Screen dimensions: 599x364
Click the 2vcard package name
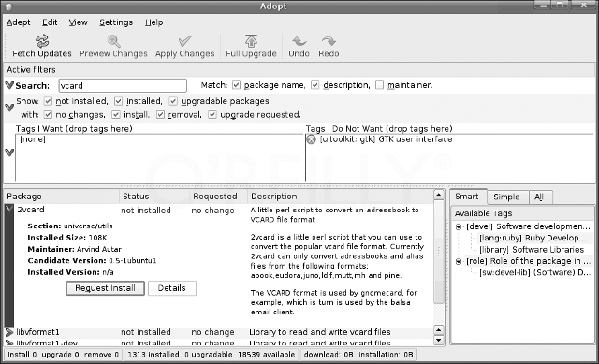click(x=31, y=210)
